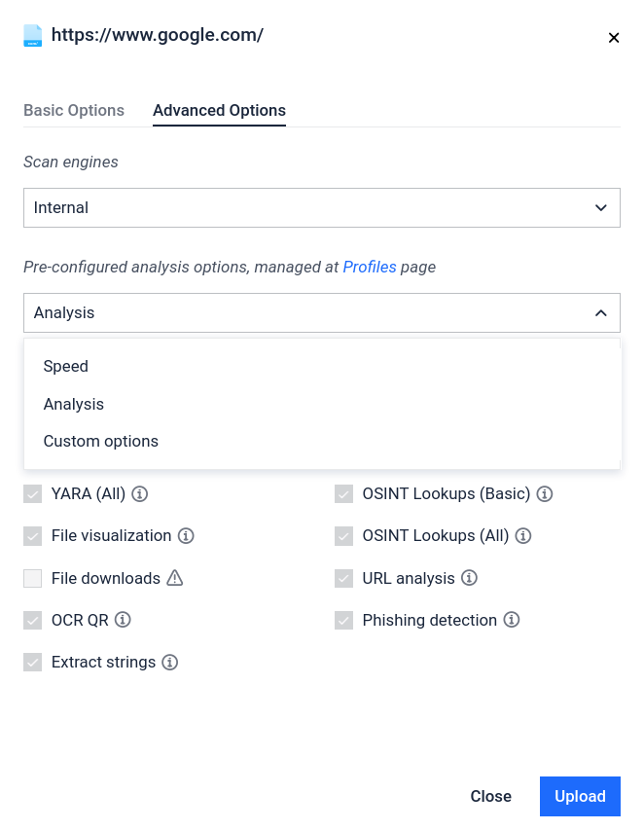
Task: Click the info icon beside OSINT Lookups (Basic)
Action: pos(545,493)
